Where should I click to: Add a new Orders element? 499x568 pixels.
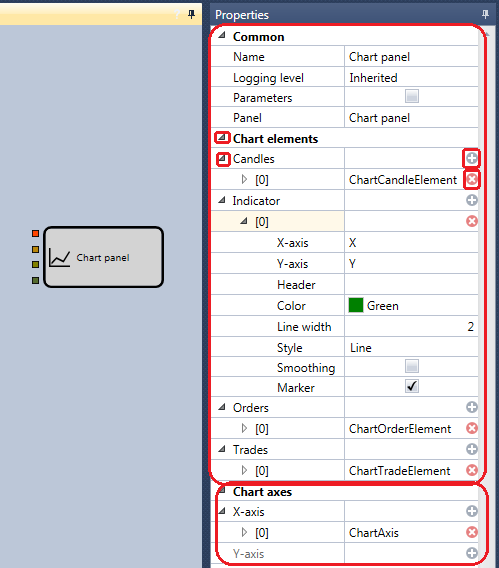click(471, 407)
